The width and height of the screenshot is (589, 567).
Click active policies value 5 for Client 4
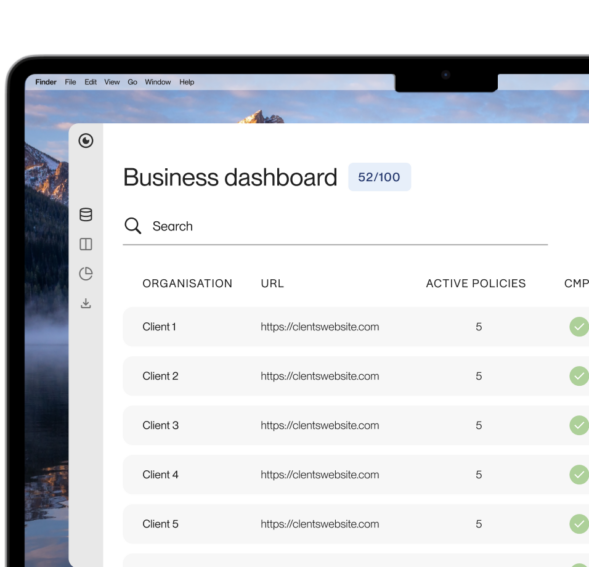pos(479,475)
